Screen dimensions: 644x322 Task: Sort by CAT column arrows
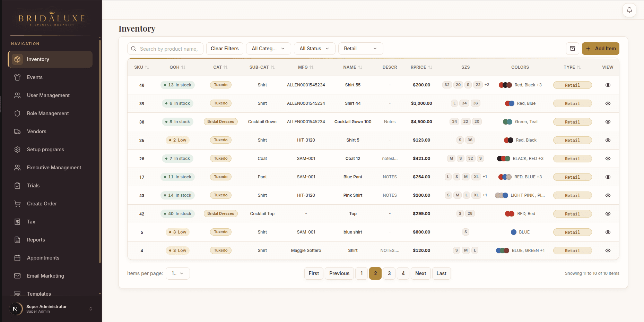[x=226, y=67]
